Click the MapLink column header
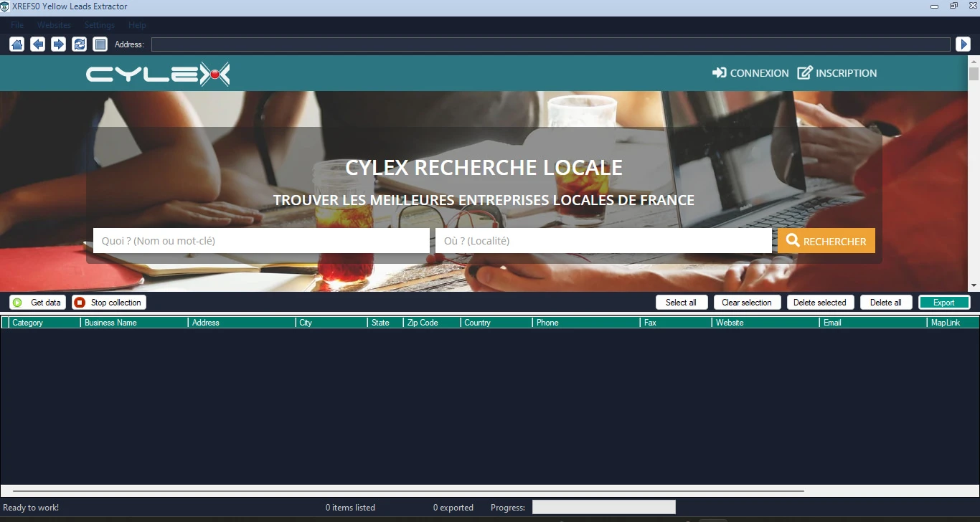Screen dimensions: 980x522 [x=953, y=323]
